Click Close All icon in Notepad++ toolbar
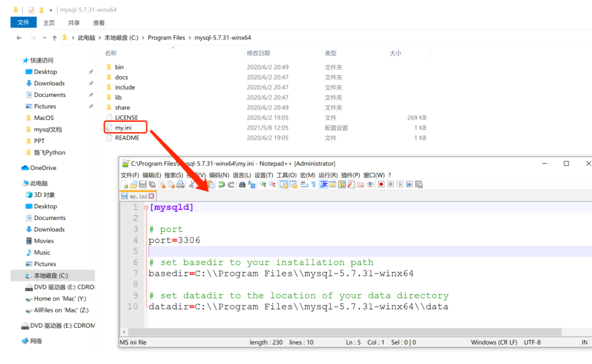592x364 pixels. (171, 185)
